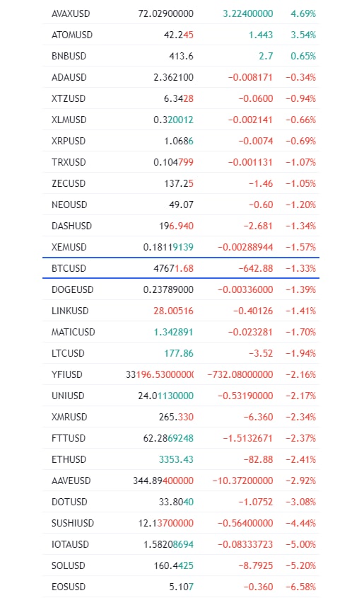364x598 pixels.
Task: Select the BNBUSD row
Action: click(x=181, y=56)
